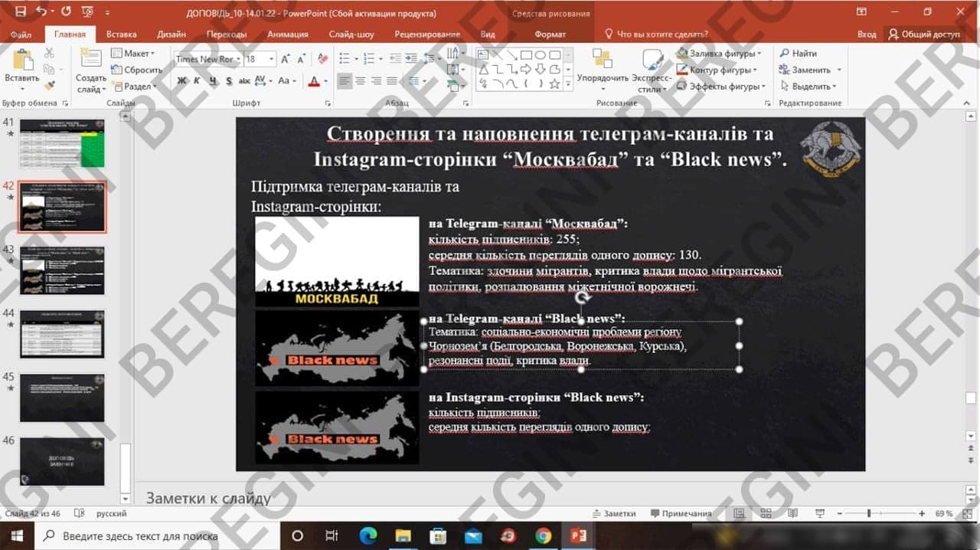
Task: Expand the shapes gallery with More arrow
Action: point(569,84)
